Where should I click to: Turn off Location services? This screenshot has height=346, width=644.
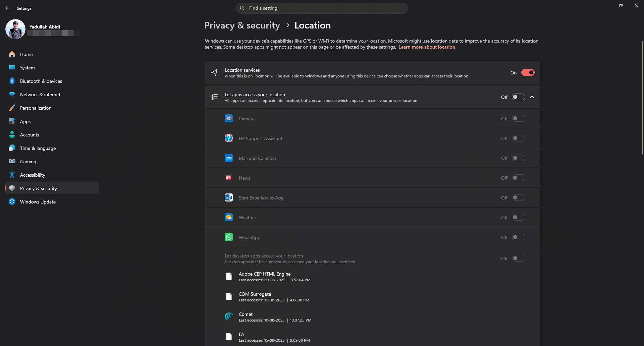[528, 72]
